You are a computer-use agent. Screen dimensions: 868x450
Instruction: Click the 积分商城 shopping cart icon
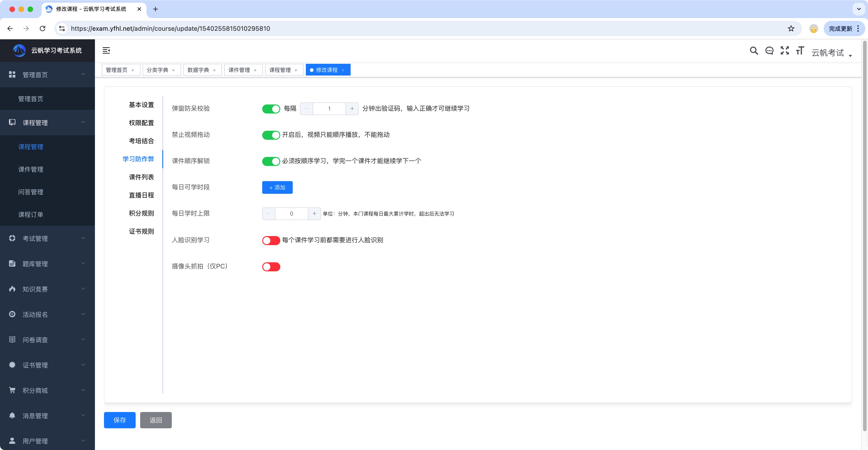click(12, 390)
